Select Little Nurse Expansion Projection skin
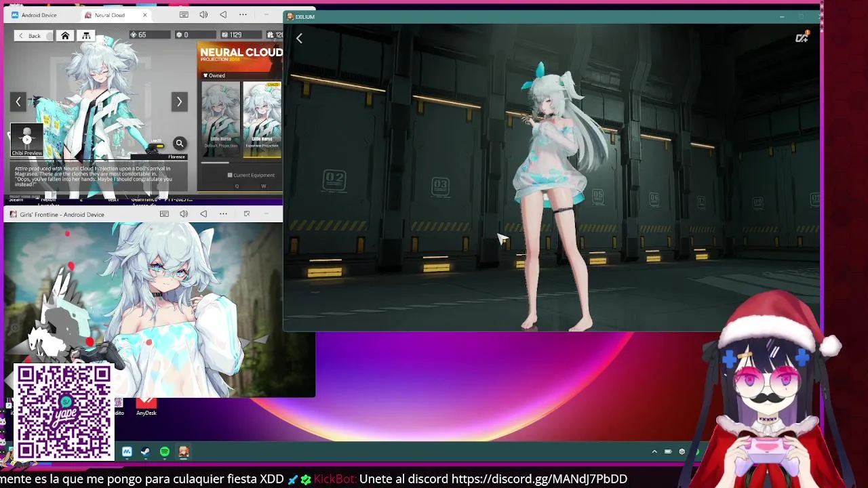 [262, 119]
